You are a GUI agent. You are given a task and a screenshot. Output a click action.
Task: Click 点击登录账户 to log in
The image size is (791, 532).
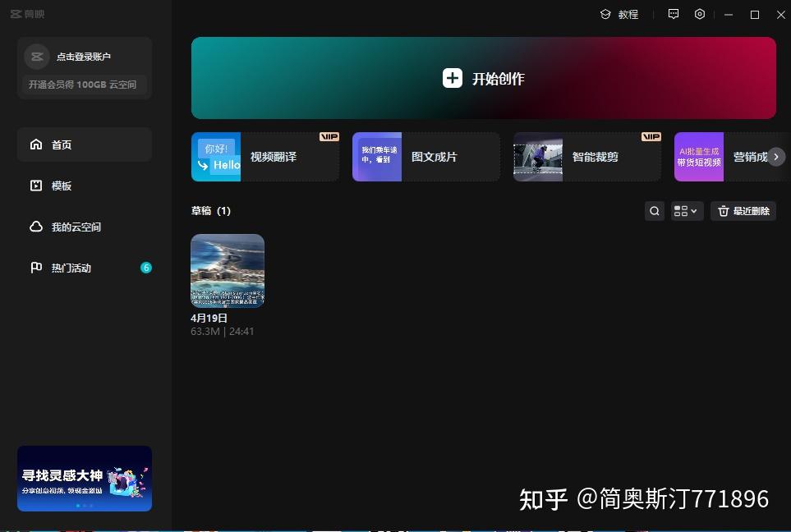click(x=84, y=57)
